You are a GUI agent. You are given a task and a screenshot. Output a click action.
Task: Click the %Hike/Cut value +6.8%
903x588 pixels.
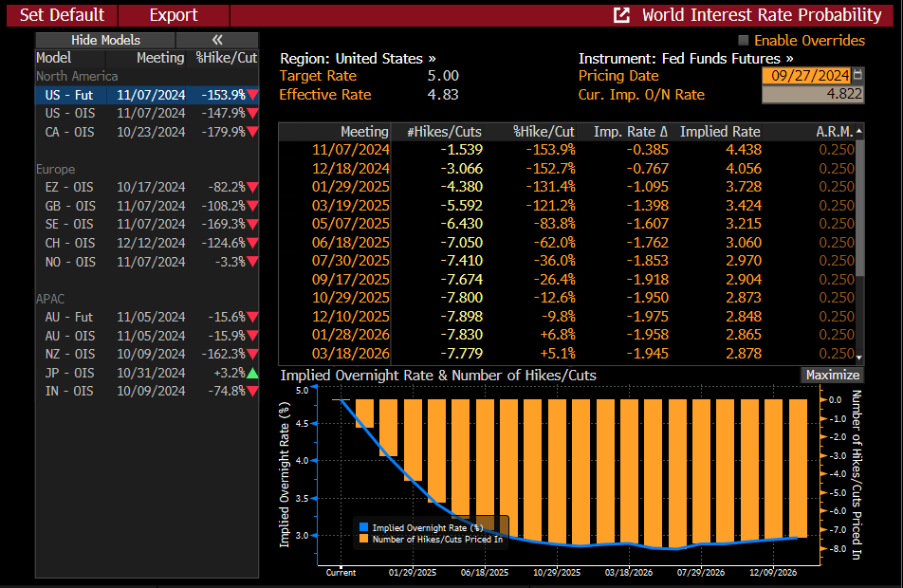click(x=558, y=335)
